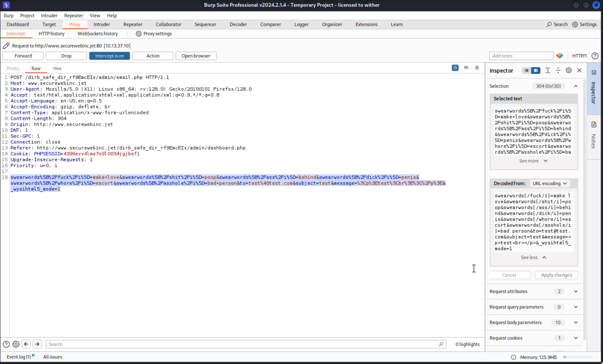Click the PHPSESSID cookie value text

[x=102, y=154]
